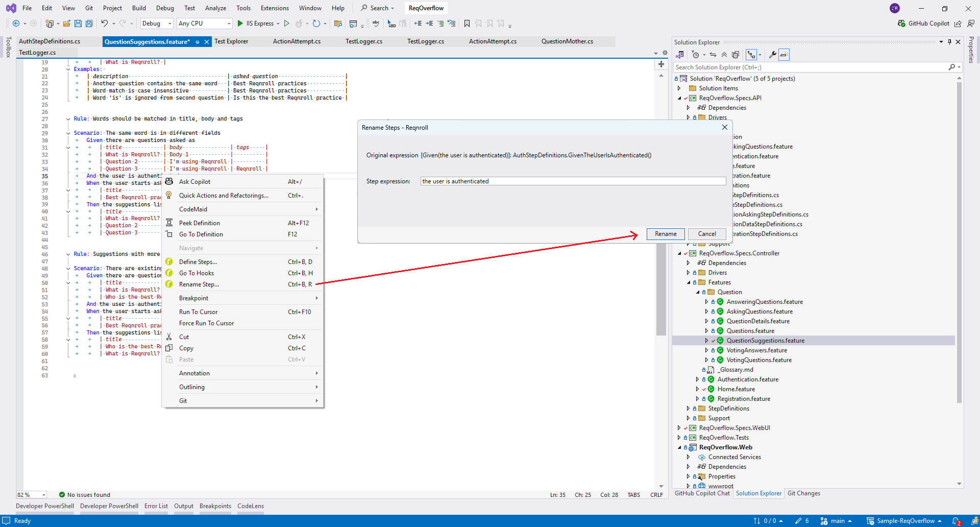Click the notifications bell in status bar
The height and width of the screenshot is (527, 980).
tap(957, 521)
